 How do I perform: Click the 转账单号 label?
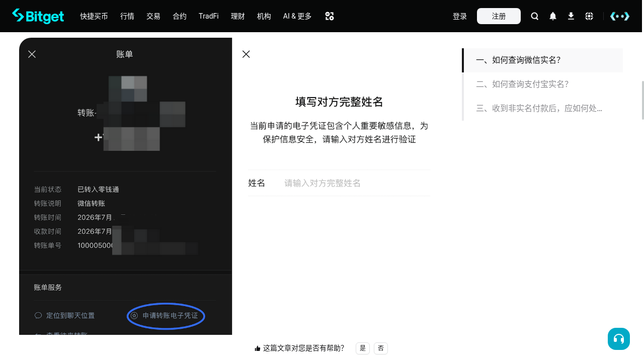pyautogui.click(x=48, y=246)
